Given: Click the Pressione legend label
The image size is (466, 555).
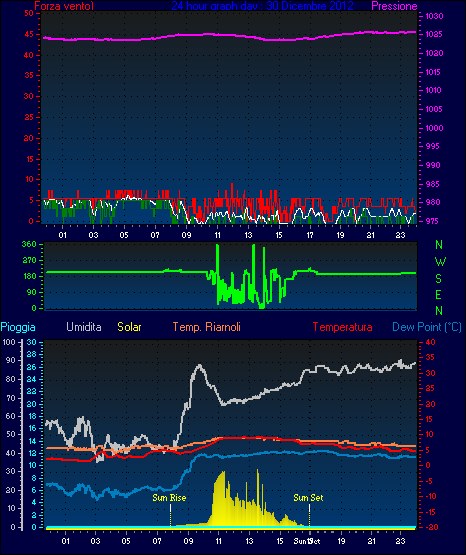Looking at the screenshot, I should tap(394, 6).
